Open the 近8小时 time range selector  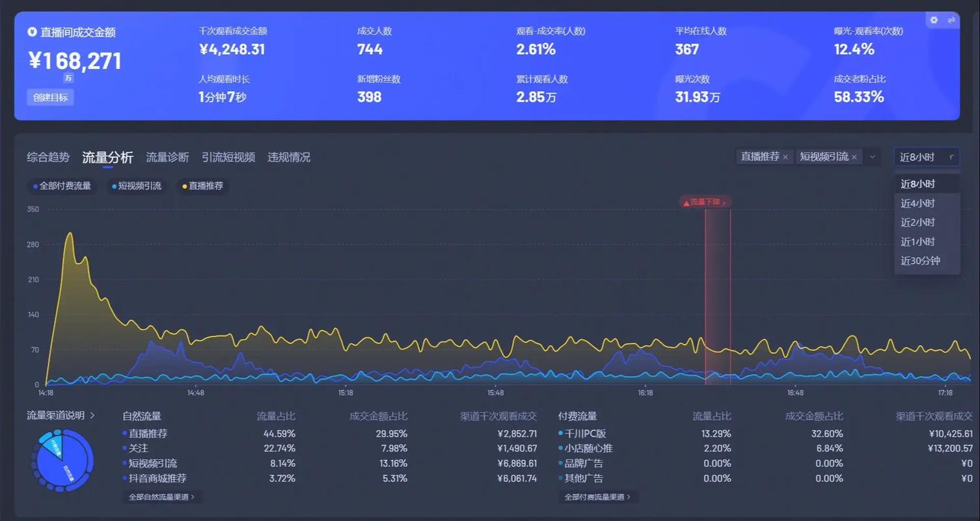(927, 157)
